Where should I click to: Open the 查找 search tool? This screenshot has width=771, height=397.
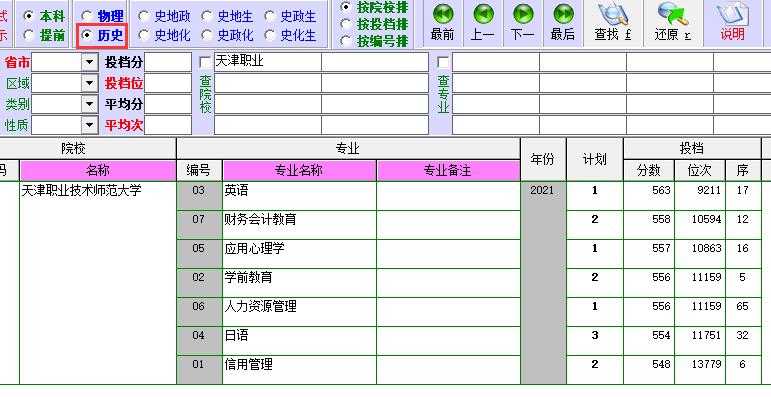click(x=613, y=23)
